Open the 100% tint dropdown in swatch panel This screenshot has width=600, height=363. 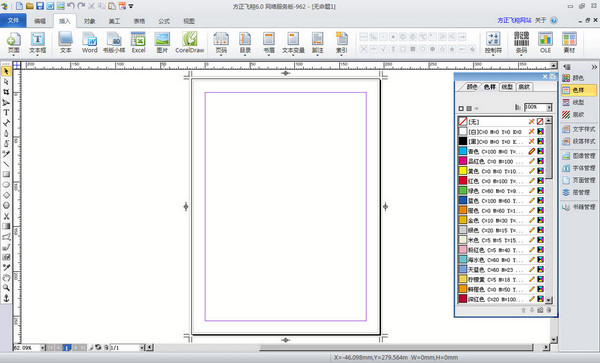pyautogui.click(x=549, y=107)
